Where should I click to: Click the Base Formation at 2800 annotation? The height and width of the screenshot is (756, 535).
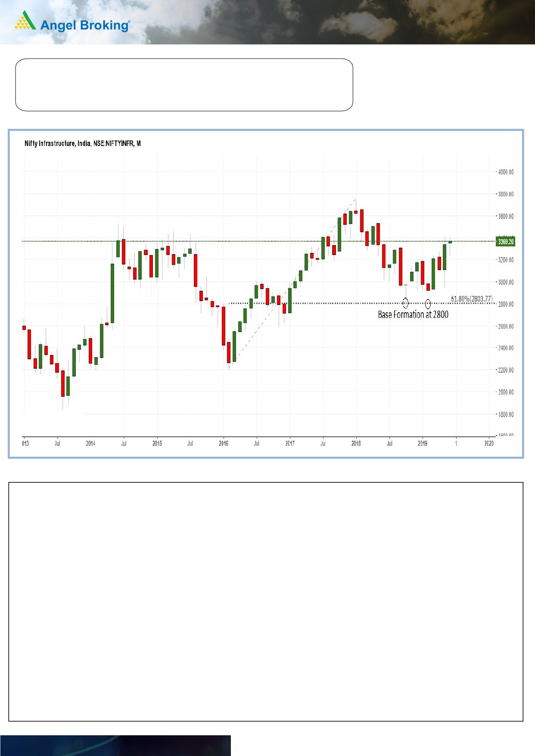[413, 315]
